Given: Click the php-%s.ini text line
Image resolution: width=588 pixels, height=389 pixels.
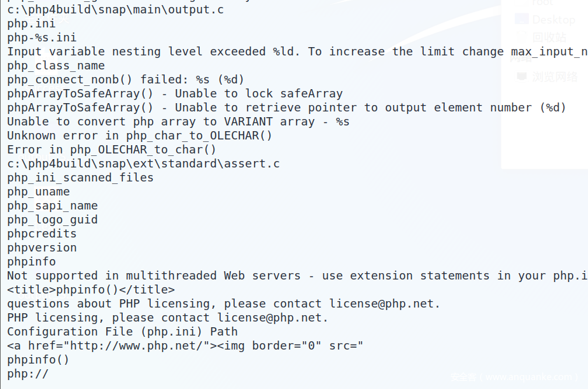Looking at the screenshot, I should [42, 38].
